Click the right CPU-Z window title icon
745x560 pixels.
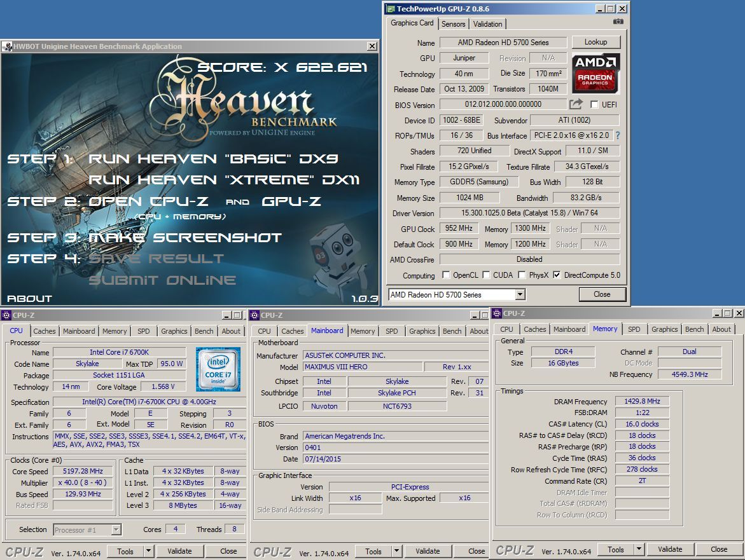click(x=497, y=313)
